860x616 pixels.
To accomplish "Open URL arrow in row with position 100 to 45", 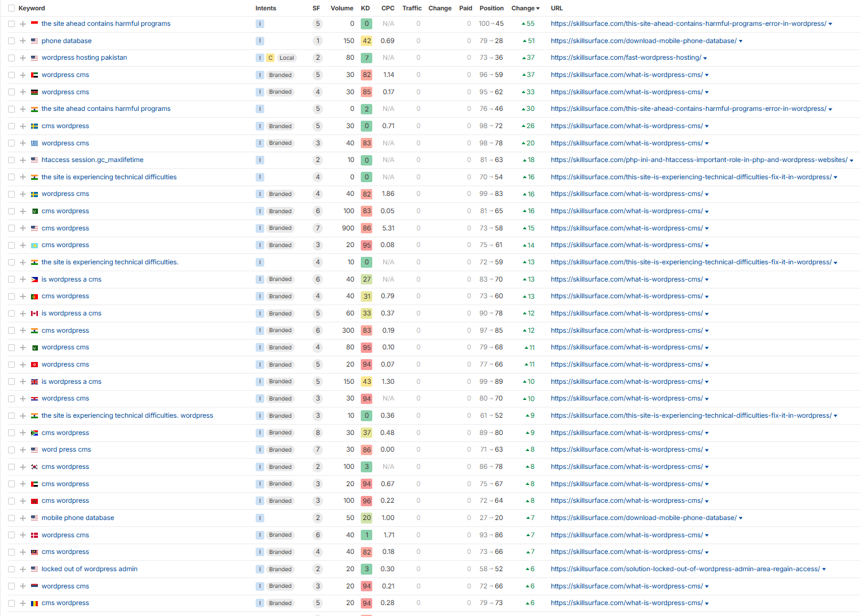I will click(x=830, y=24).
